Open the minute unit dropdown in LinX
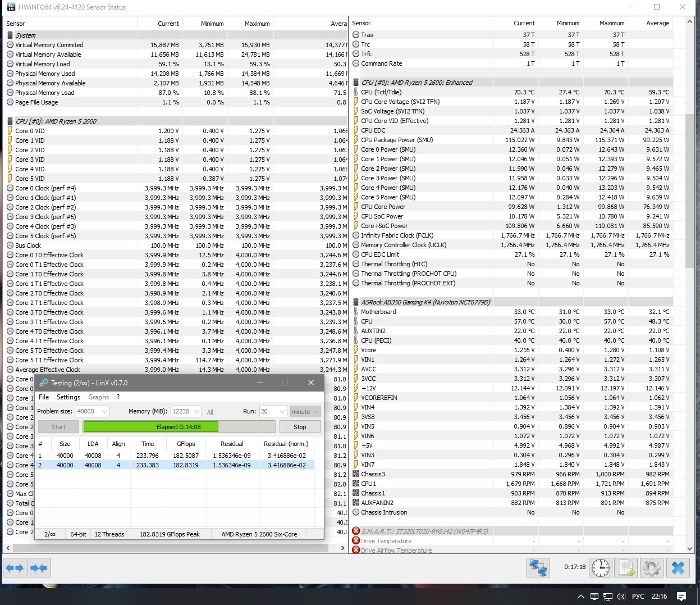 (305, 411)
